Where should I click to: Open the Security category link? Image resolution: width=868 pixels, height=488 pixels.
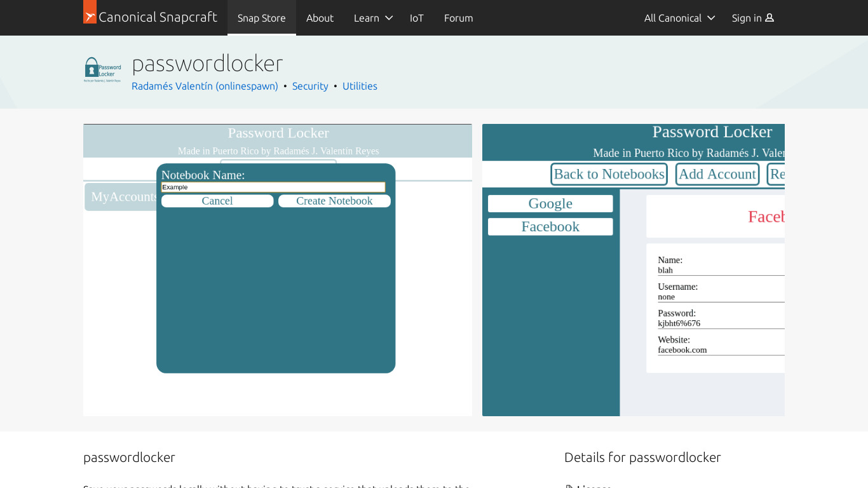[x=310, y=86]
